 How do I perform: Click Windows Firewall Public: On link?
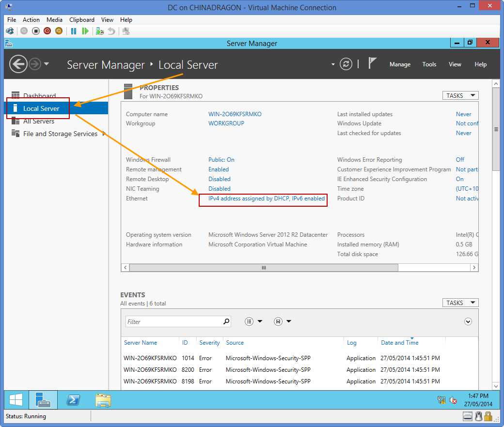click(221, 160)
